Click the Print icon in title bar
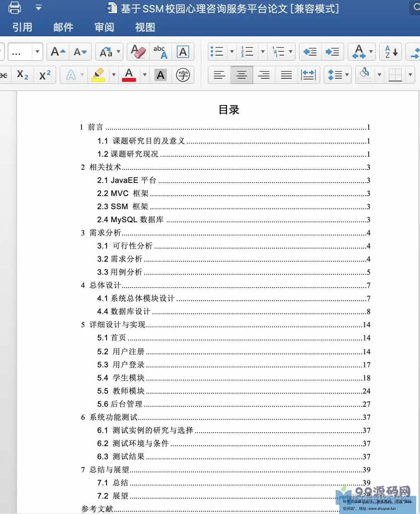The width and height of the screenshot is (420, 514). pos(15,7)
